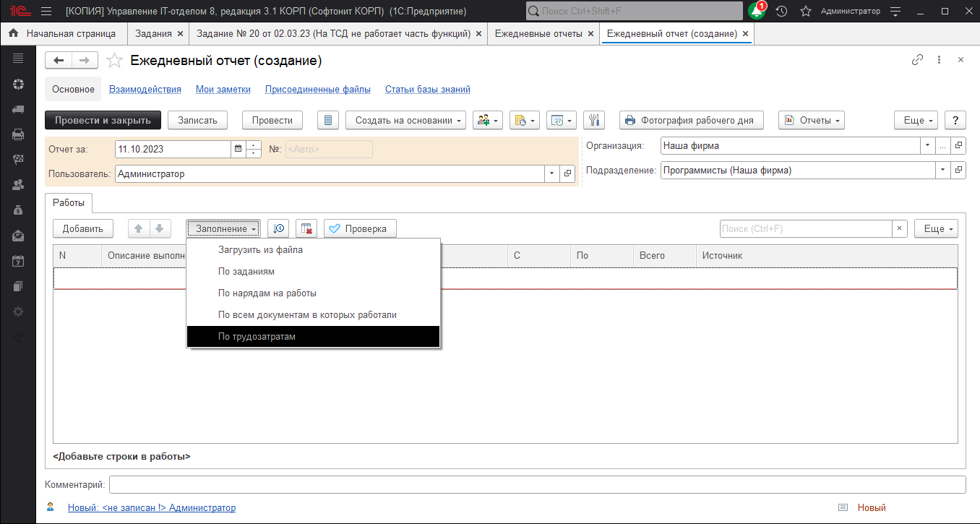Click the Провести и закрыть button

[103, 121]
